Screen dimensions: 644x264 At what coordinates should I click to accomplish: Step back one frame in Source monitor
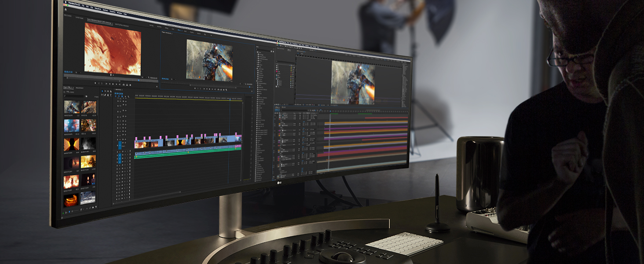click(110, 84)
